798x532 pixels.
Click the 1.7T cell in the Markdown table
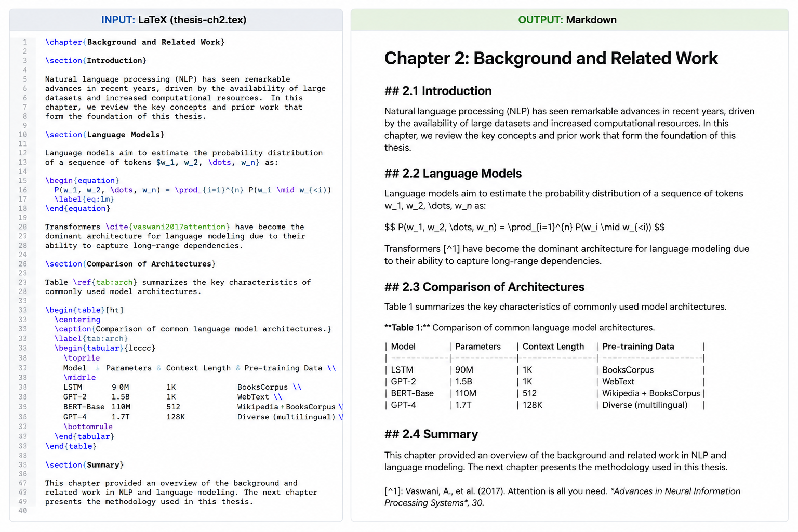(x=463, y=405)
